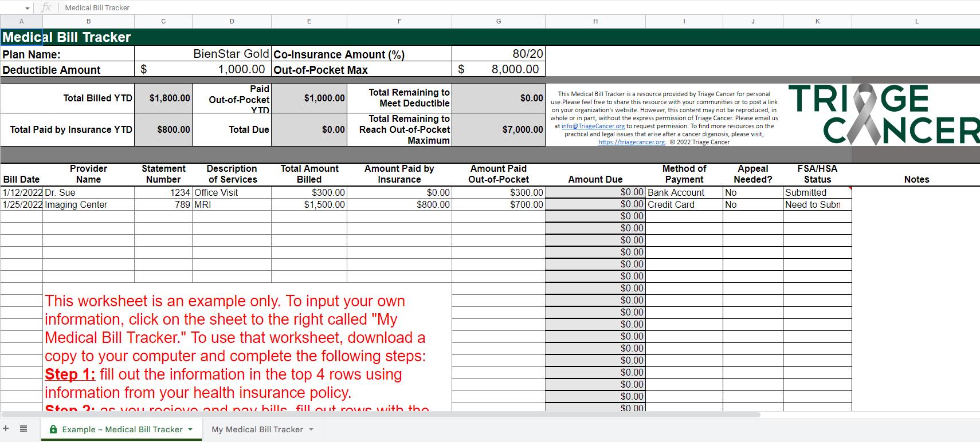
Task: Select the '$7,000.00' remaining out-of-pocket cell
Action: (x=499, y=130)
